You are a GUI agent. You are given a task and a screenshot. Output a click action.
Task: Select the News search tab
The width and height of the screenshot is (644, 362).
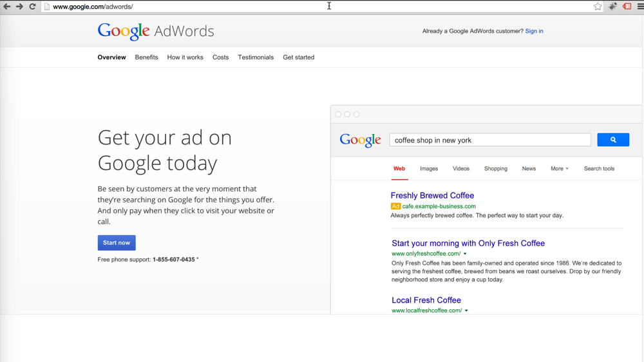pyautogui.click(x=529, y=169)
